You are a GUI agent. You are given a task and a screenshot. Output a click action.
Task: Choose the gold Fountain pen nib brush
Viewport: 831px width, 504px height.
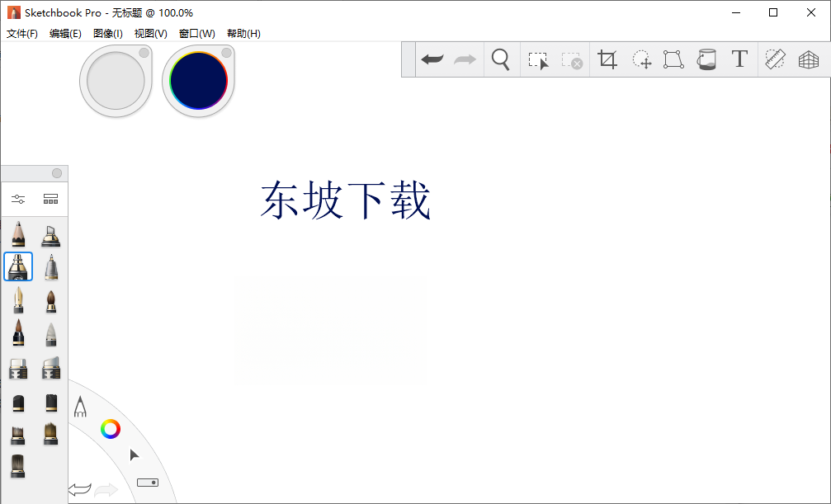(x=18, y=300)
